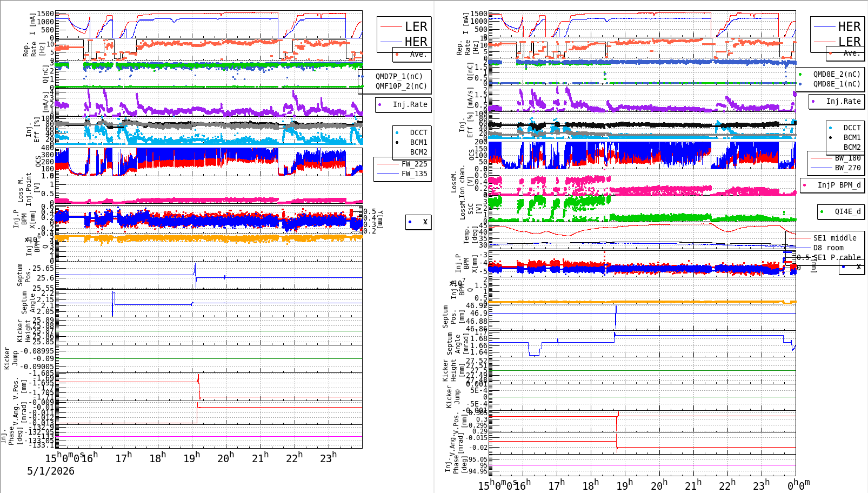Click the Septum Pos. axis label in left plot
The image size is (868, 493).
click(24, 274)
